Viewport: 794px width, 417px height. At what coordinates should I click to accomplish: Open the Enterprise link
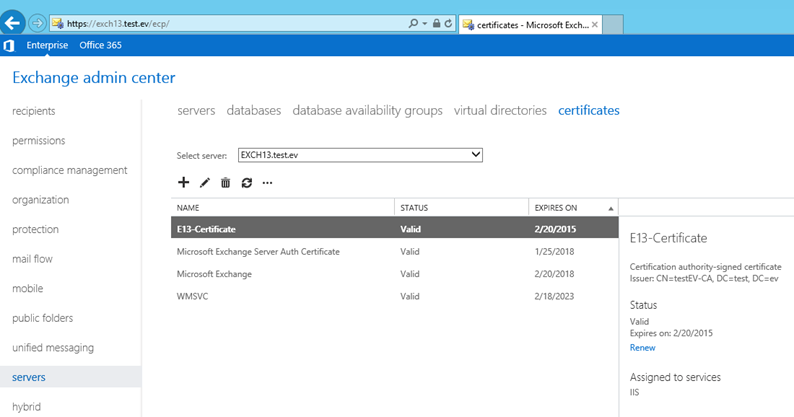pyautogui.click(x=47, y=45)
